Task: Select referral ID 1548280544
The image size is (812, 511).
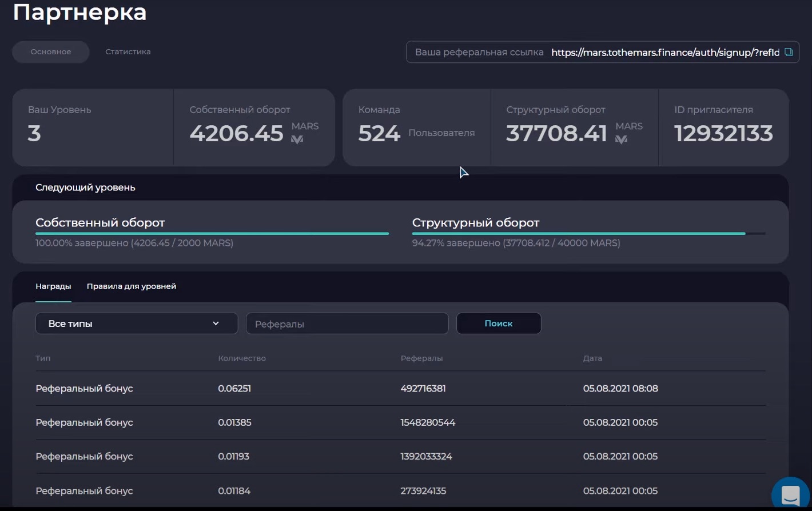Action: [x=428, y=422]
